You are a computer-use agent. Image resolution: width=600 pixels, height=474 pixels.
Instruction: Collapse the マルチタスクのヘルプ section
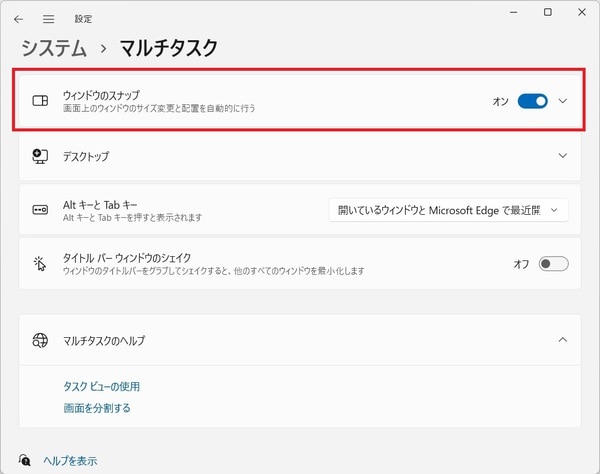click(562, 340)
